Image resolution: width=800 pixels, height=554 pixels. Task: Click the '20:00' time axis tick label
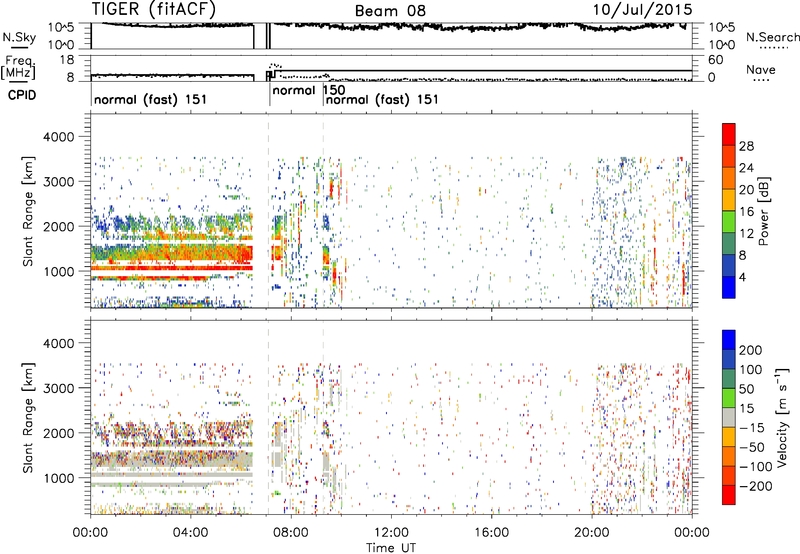(x=591, y=533)
